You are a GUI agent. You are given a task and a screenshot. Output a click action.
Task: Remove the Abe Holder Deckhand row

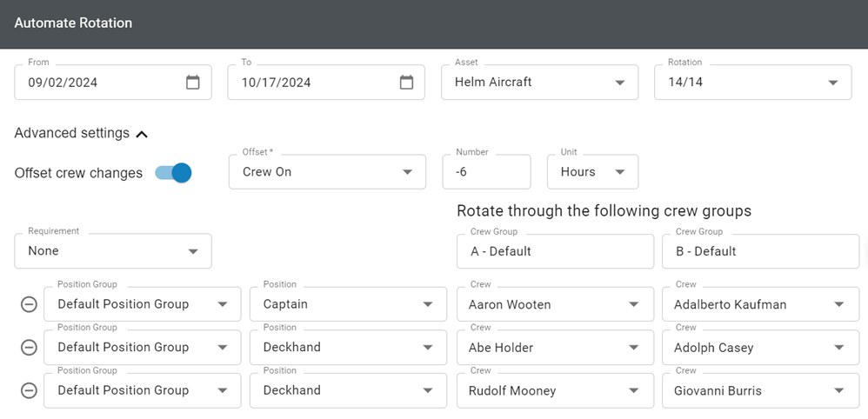pyautogui.click(x=29, y=348)
